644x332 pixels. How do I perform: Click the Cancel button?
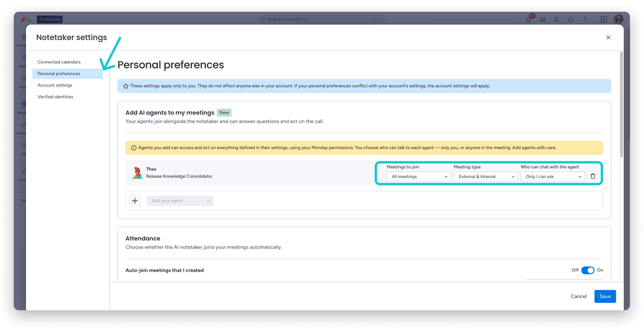click(x=579, y=296)
